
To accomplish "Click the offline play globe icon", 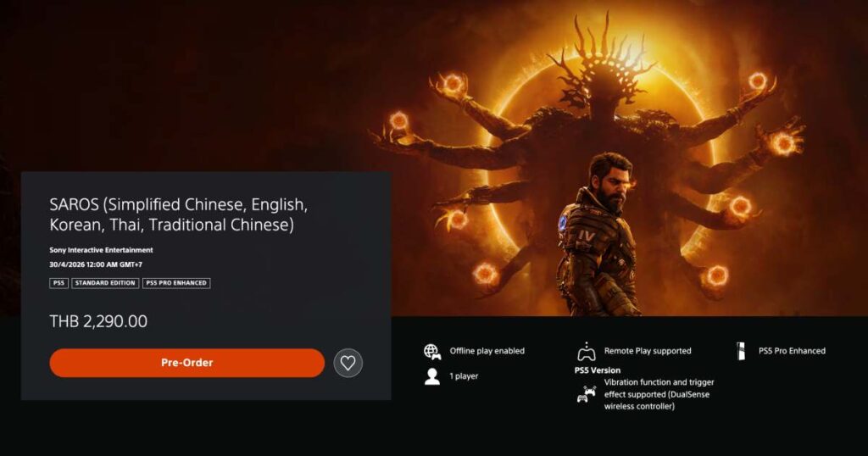I will [432, 351].
